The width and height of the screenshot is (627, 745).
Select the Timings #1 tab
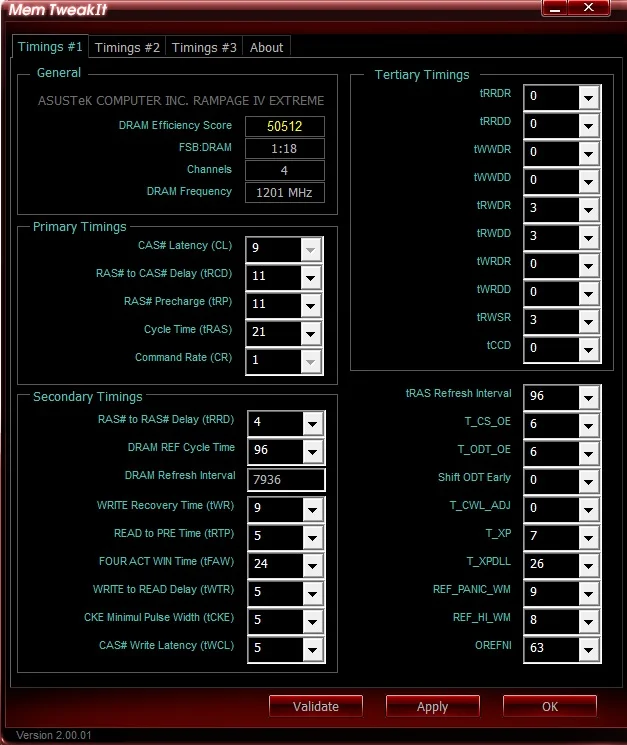pyautogui.click(x=50, y=47)
